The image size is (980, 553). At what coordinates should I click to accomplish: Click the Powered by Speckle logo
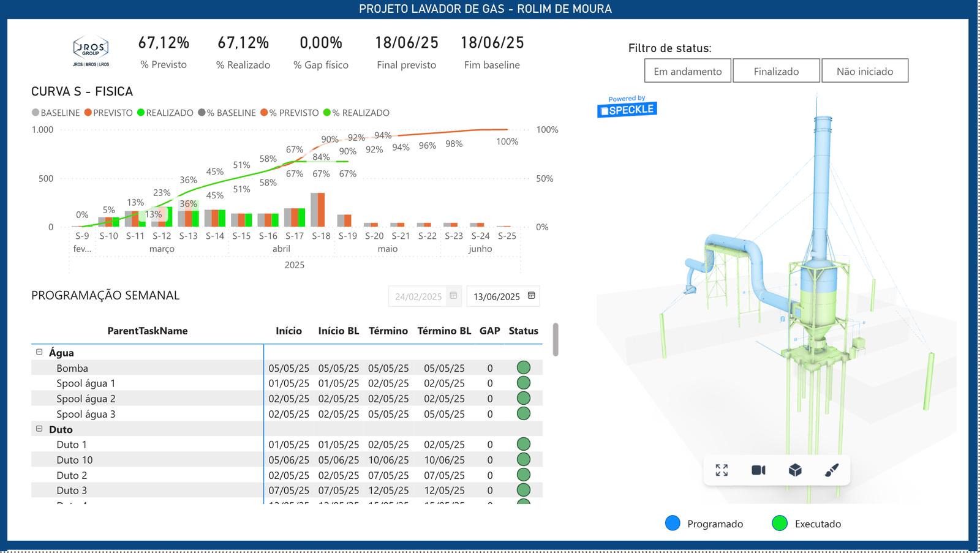point(627,107)
